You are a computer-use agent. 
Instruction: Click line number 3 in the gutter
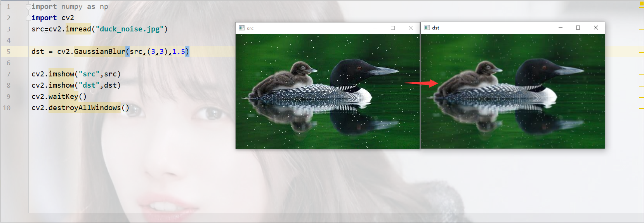[x=9, y=29]
